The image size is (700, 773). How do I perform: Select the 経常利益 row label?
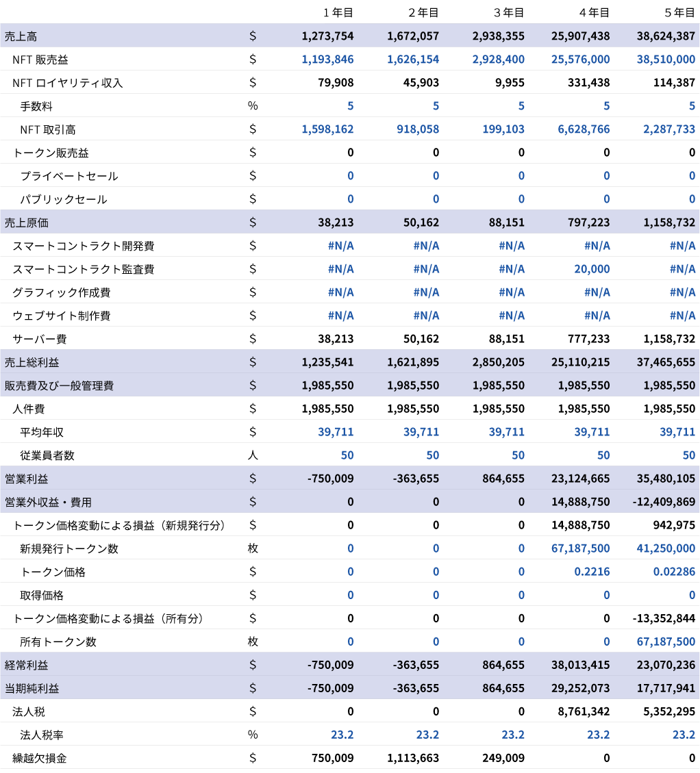click(27, 665)
